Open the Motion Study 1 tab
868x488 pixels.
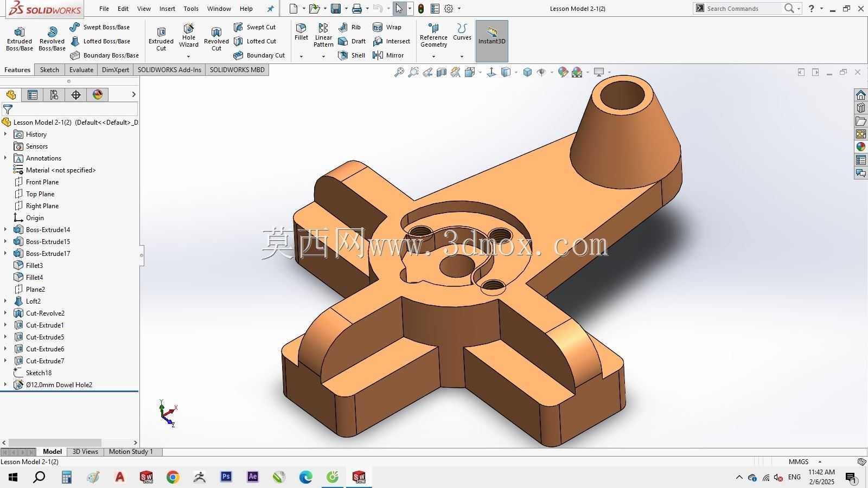click(131, 452)
